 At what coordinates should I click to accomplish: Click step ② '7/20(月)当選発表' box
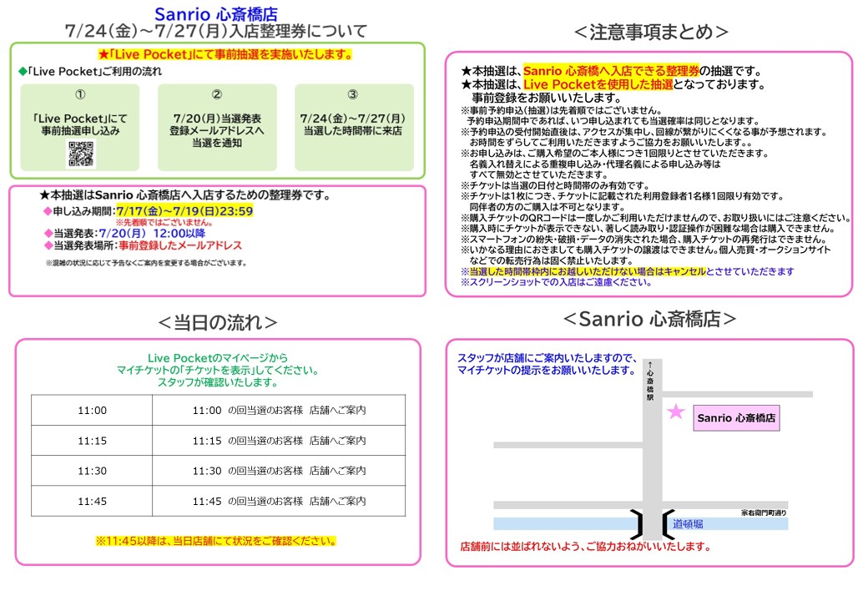217,127
